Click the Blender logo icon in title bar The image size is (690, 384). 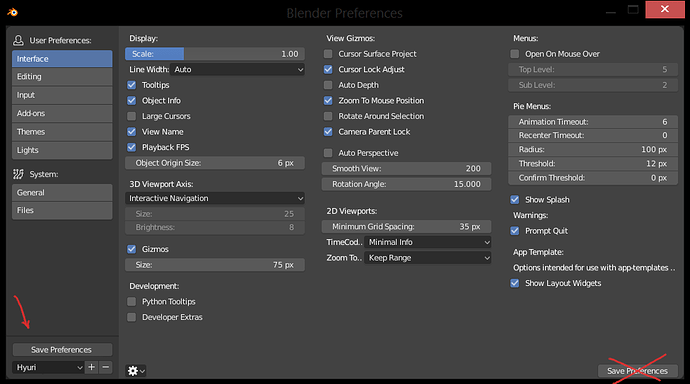point(12,12)
